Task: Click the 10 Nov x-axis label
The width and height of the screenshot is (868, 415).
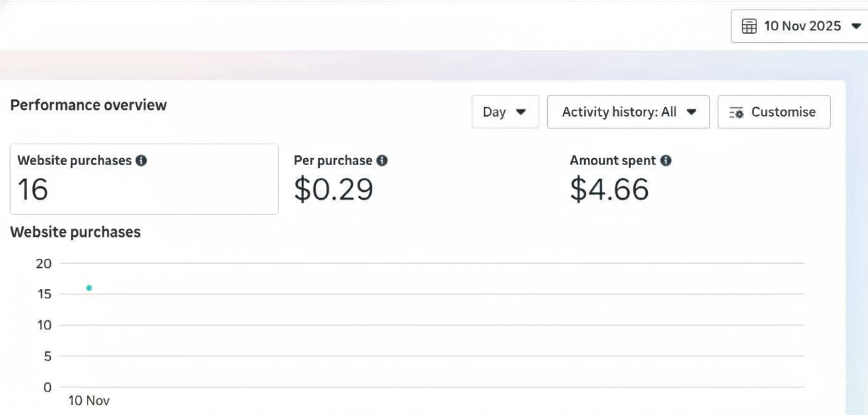Action: click(x=89, y=401)
